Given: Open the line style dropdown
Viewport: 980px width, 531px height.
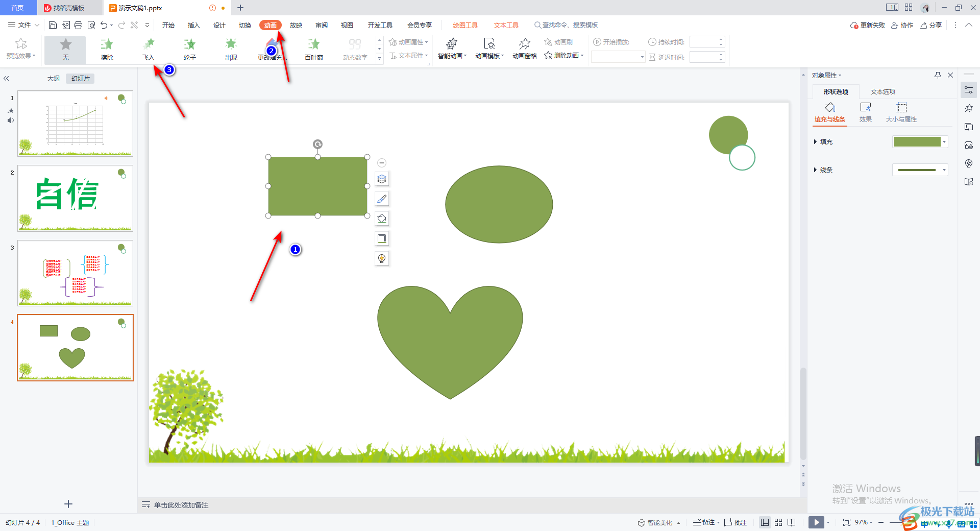Looking at the screenshot, I should click(944, 170).
